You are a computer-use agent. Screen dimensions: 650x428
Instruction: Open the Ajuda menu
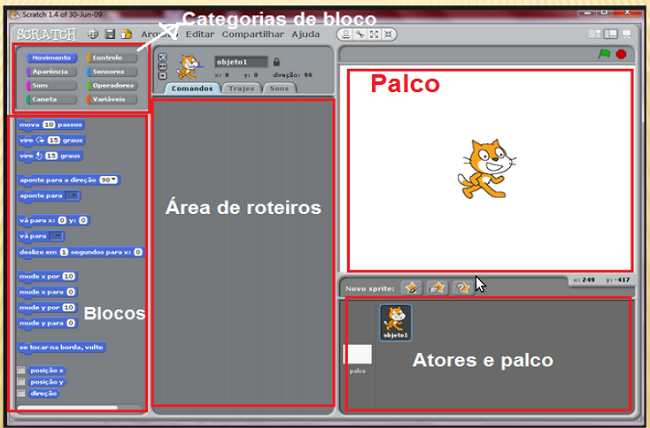(306, 34)
